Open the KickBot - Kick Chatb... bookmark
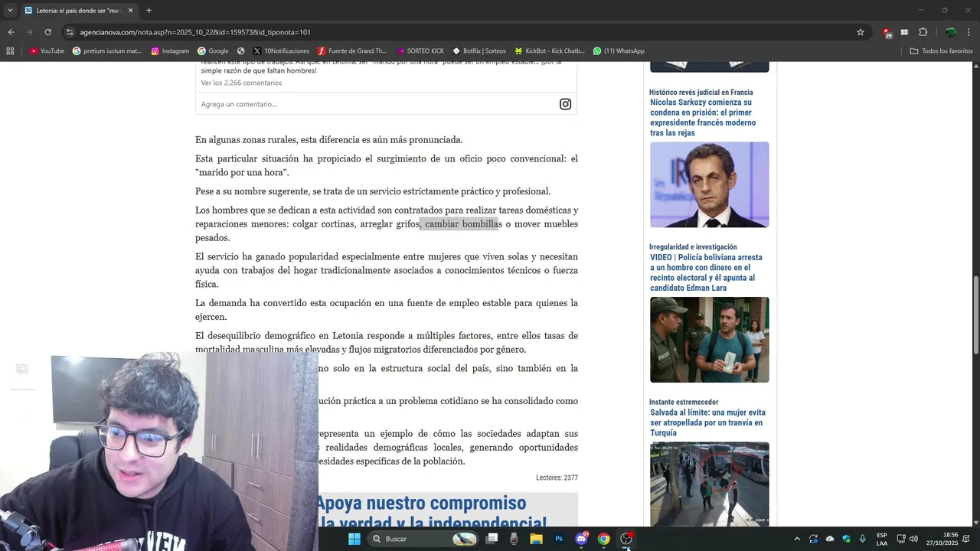 tap(549, 51)
